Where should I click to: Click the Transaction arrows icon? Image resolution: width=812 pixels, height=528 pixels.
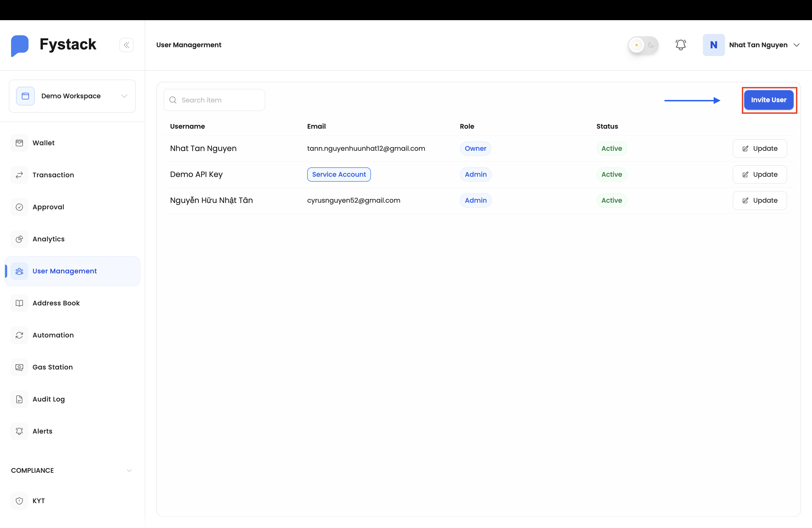pyautogui.click(x=19, y=175)
